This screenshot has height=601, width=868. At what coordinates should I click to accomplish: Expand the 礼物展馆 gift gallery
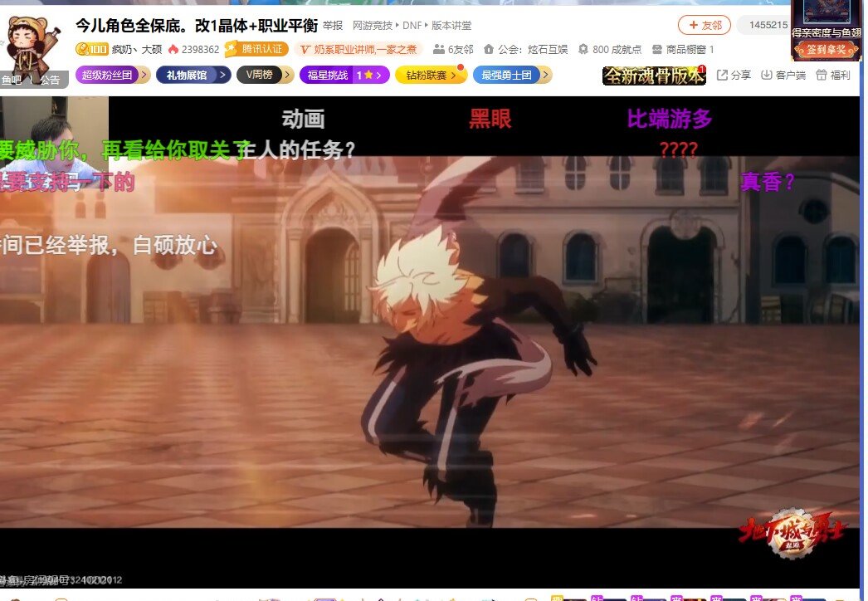click(x=193, y=75)
